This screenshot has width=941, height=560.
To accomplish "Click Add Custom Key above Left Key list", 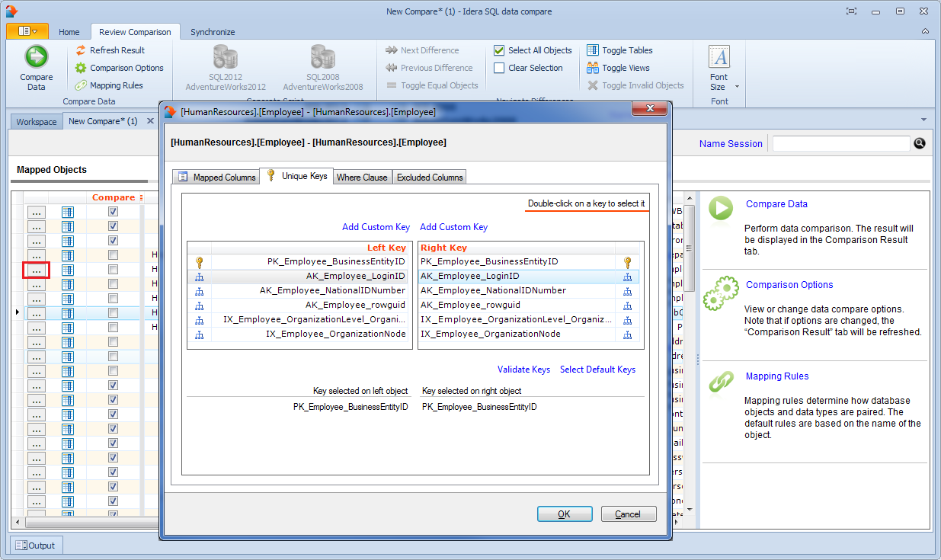I will [376, 227].
